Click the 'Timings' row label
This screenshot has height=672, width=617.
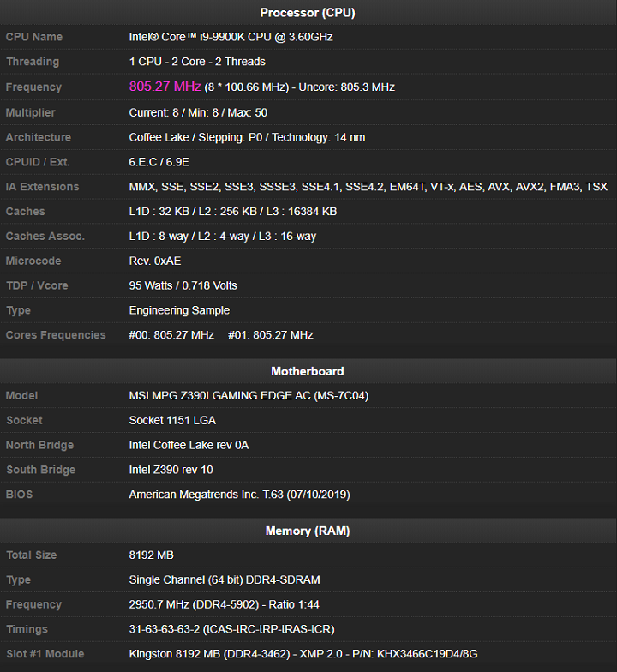(27, 629)
